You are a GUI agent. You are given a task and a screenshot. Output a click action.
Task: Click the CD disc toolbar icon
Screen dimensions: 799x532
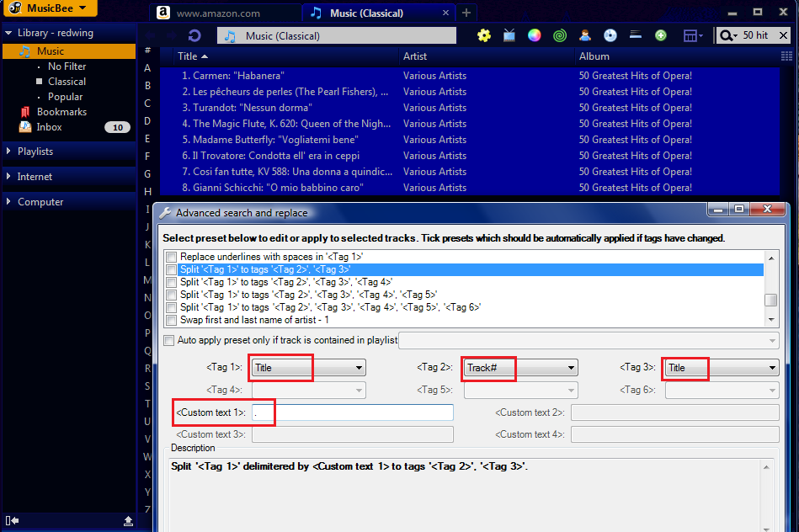tap(610, 35)
